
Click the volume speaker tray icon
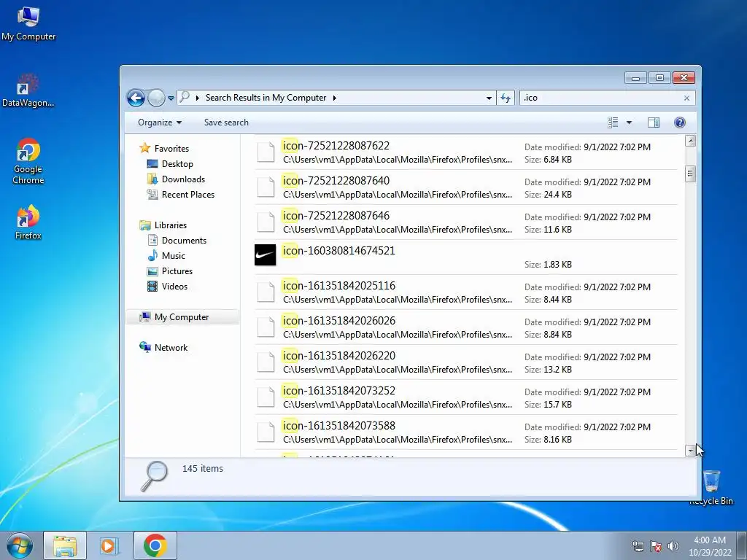[x=673, y=546]
